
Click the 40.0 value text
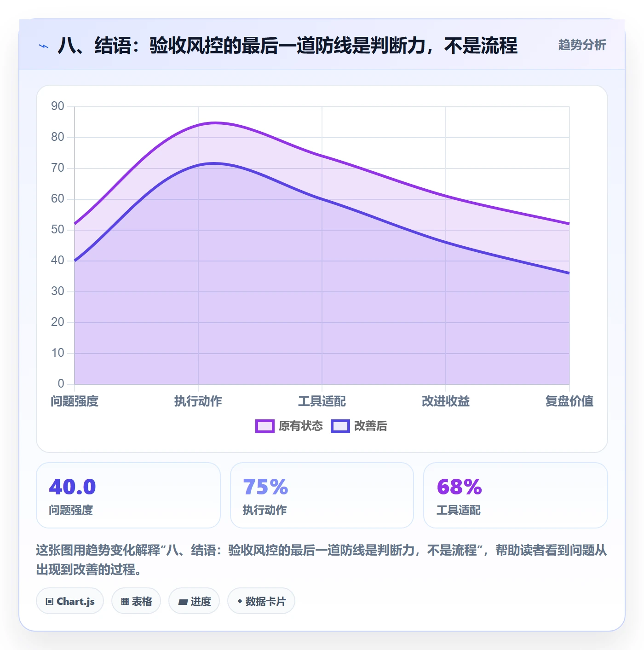click(73, 487)
